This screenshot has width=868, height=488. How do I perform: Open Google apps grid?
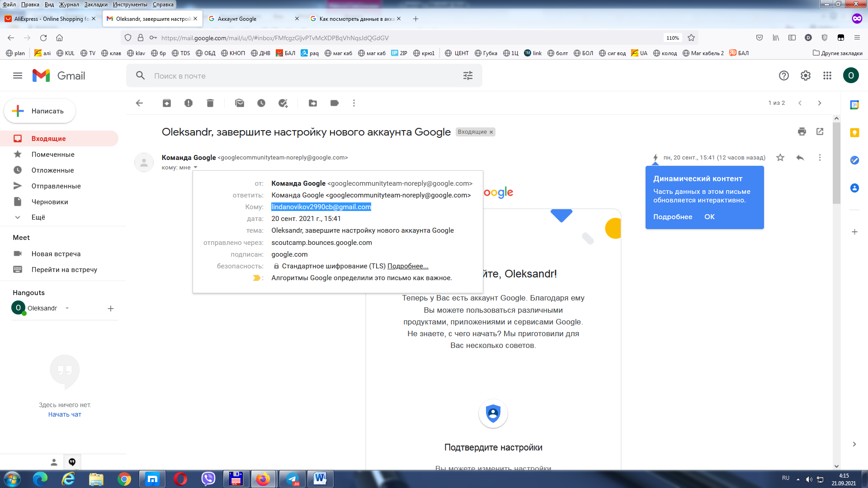[x=827, y=75]
